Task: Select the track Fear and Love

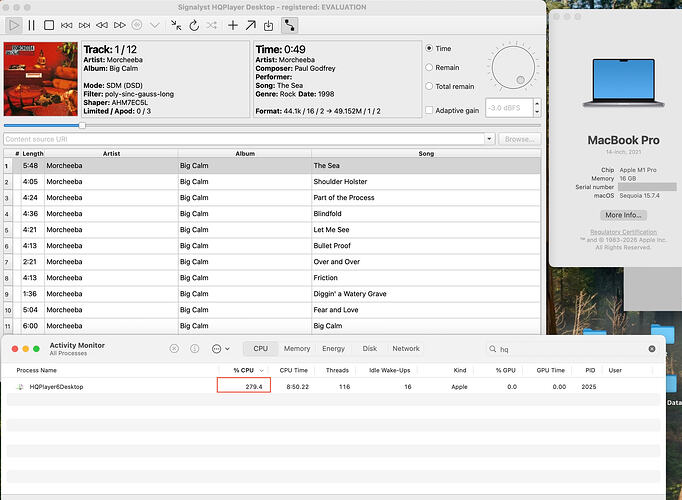Action: 272,310
